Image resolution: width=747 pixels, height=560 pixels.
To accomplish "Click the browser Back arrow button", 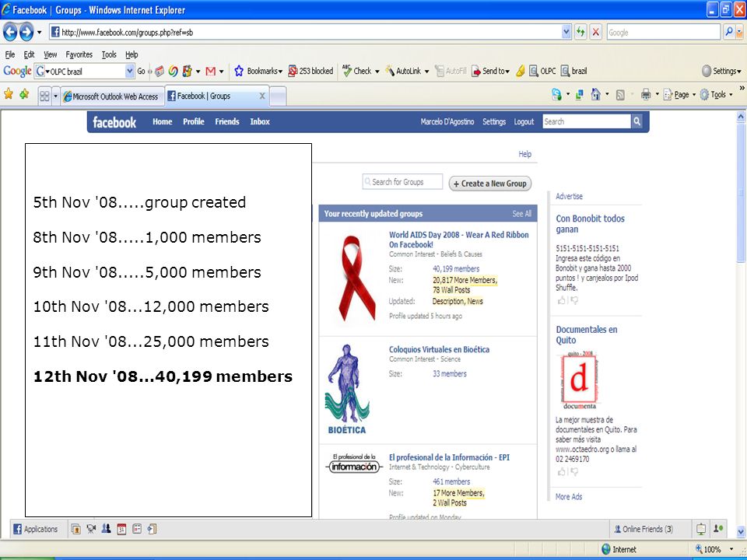I will coord(10,33).
